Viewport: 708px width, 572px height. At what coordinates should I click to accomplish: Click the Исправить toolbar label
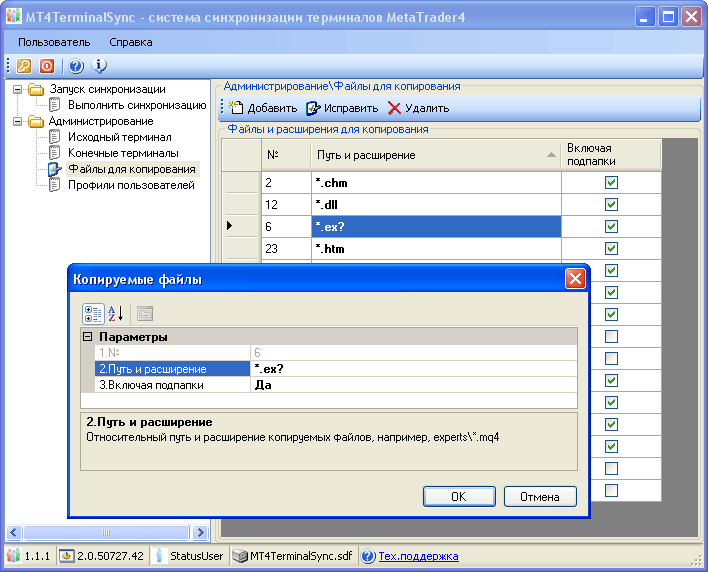tap(351, 108)
